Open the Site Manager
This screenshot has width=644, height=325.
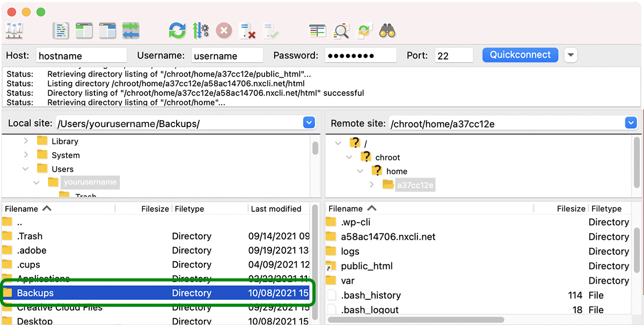tap(14, 31)
